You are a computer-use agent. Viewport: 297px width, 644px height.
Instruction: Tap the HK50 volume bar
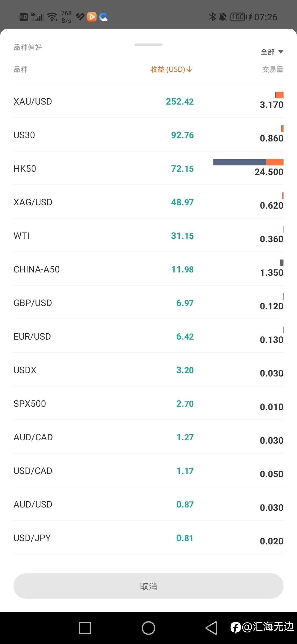[x=248, y=162]
